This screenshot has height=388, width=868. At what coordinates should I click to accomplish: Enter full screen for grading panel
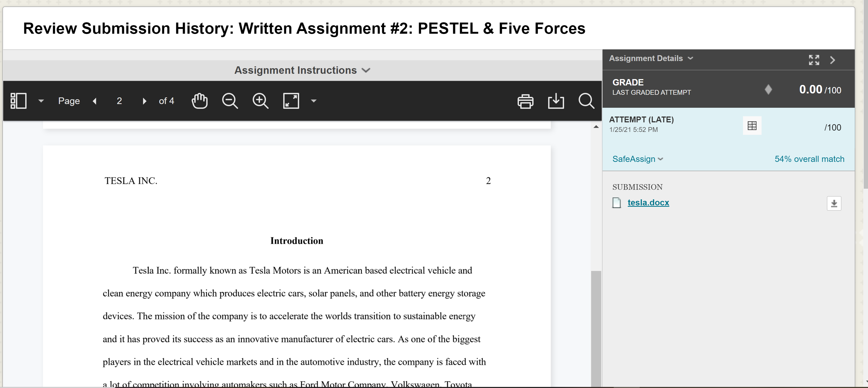814,60
